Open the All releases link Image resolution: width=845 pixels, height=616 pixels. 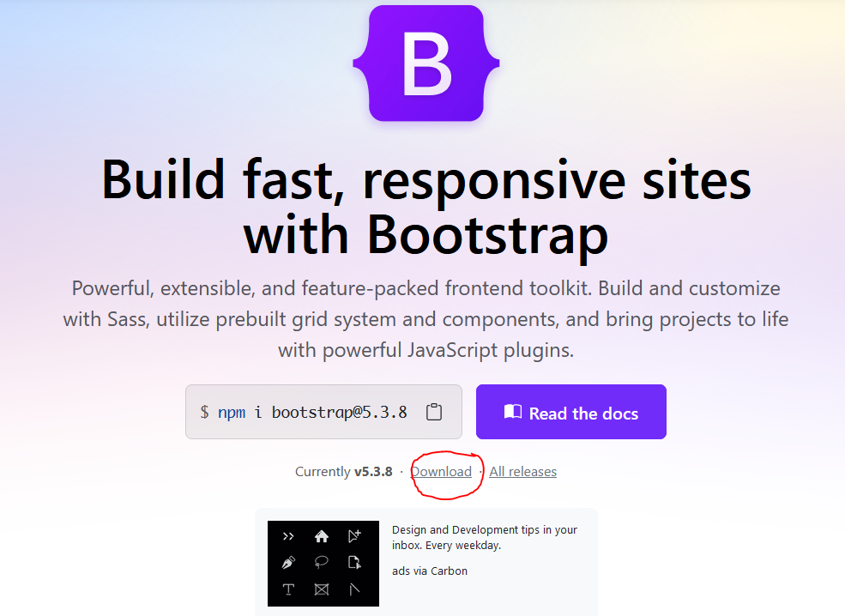(x=522, y=472)
